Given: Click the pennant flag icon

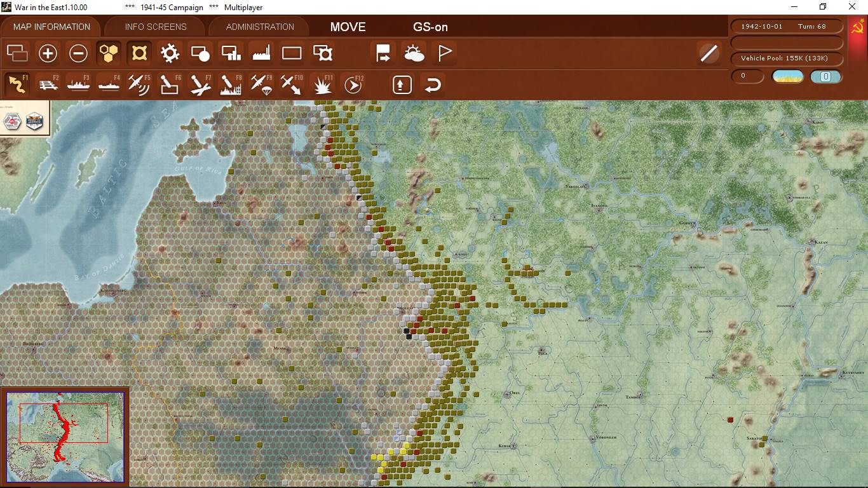Looking at the screenshot, I should click(444, 53).
